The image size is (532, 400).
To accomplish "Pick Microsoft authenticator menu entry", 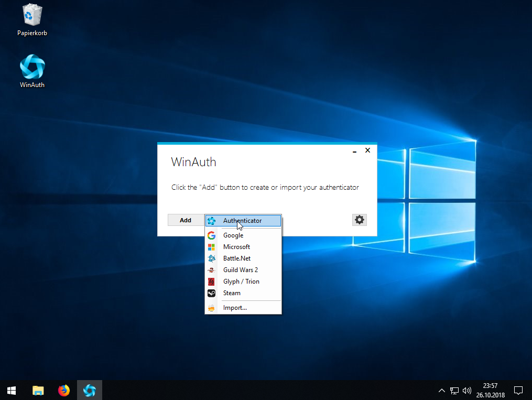I will (236, 247).
